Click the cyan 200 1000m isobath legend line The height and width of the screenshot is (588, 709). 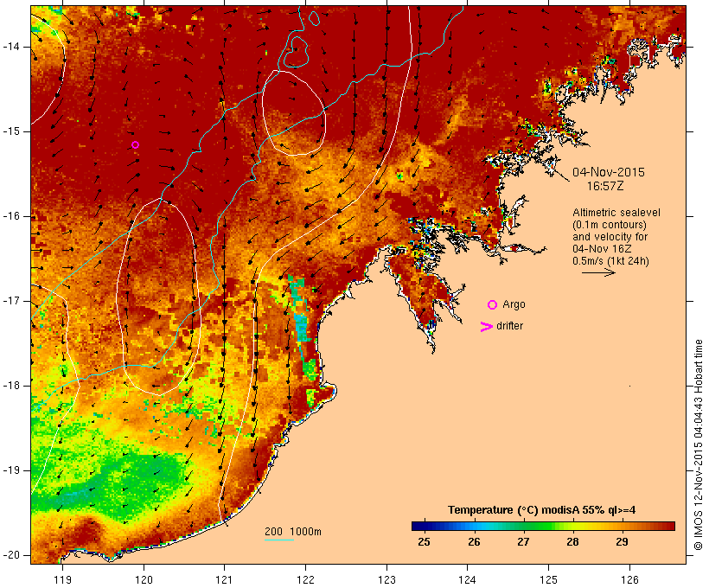coord(279,540)
